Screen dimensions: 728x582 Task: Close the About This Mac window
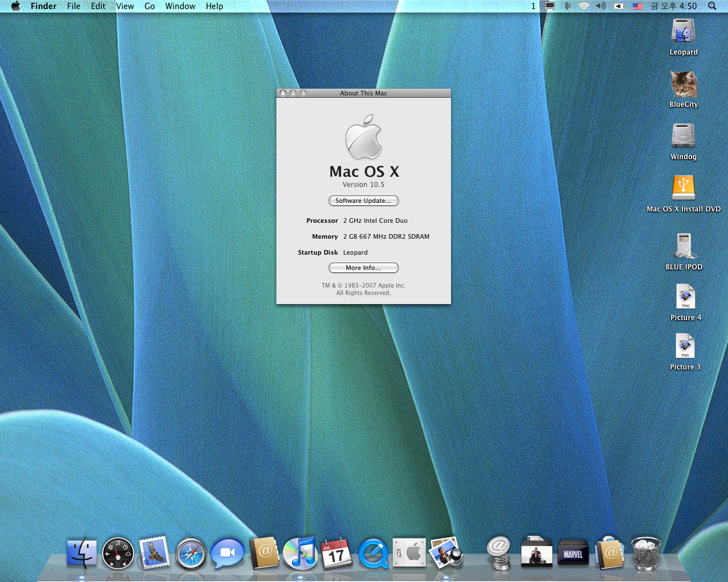[x=283, y=93]
